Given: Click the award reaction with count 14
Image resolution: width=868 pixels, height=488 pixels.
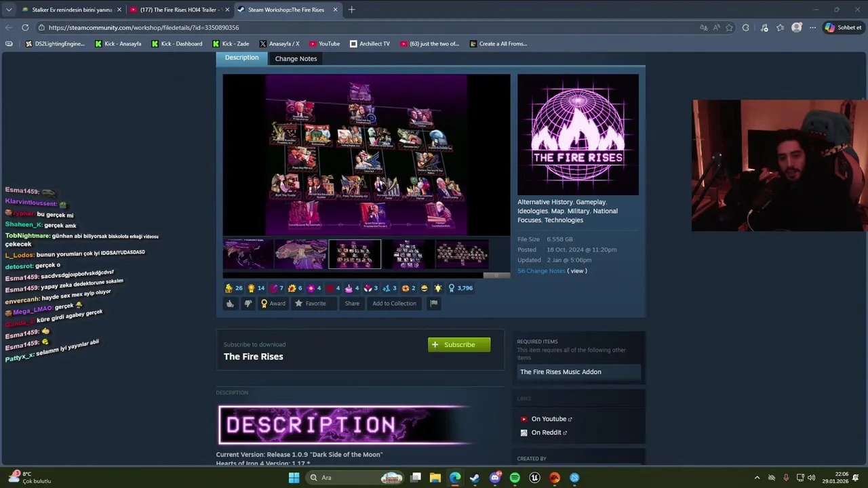Looking at the screenshot, I should click(x=256, y=288).
